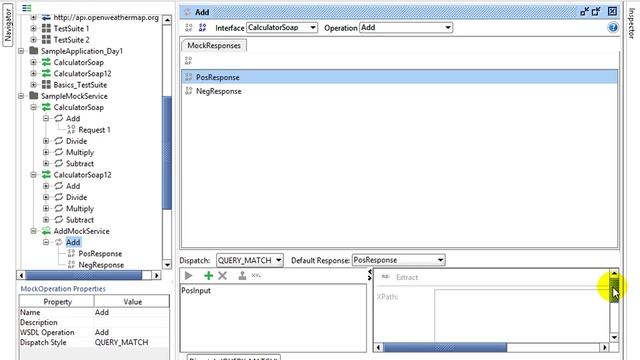
Task: Expand the TestSuite 2 node
Action: [33, 40]
